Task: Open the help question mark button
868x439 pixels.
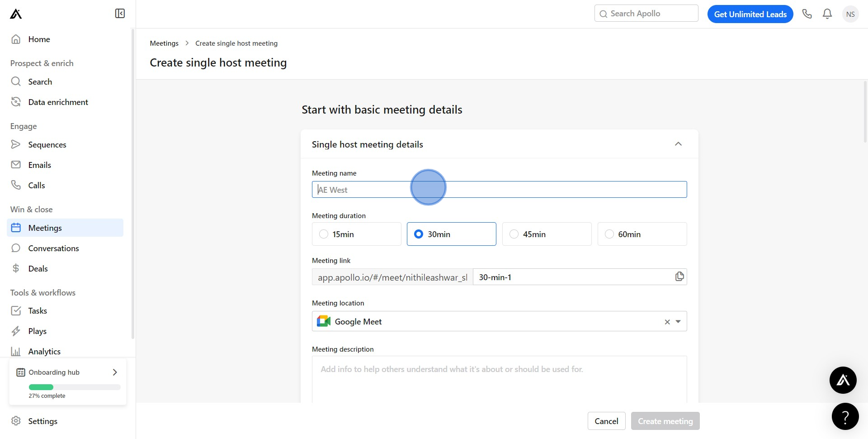Action: [x=845, y=416]
